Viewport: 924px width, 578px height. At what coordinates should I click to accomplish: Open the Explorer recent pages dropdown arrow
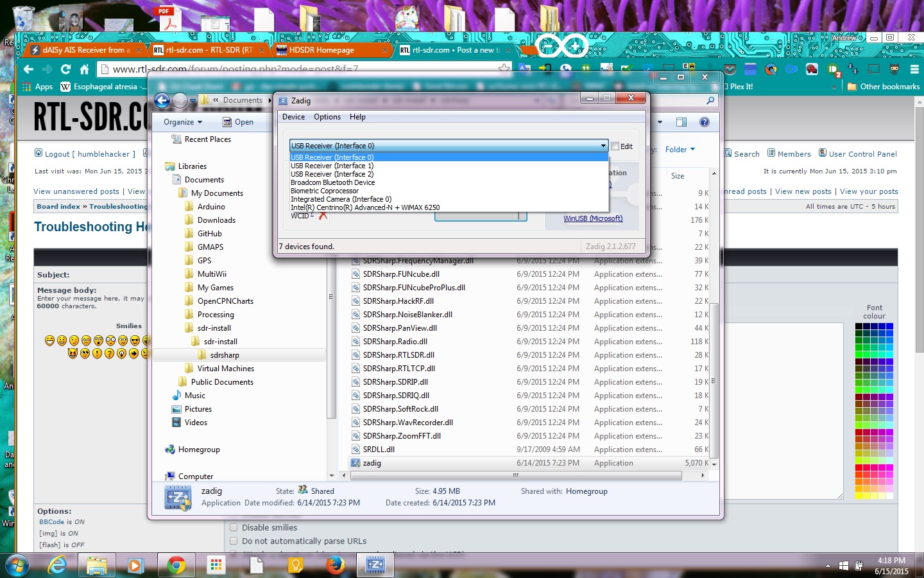[193, 101]
